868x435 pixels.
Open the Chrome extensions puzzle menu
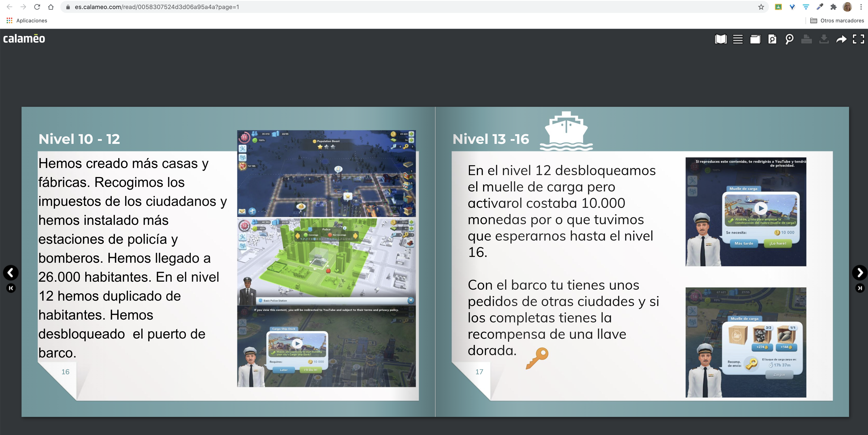pos(833,7)
